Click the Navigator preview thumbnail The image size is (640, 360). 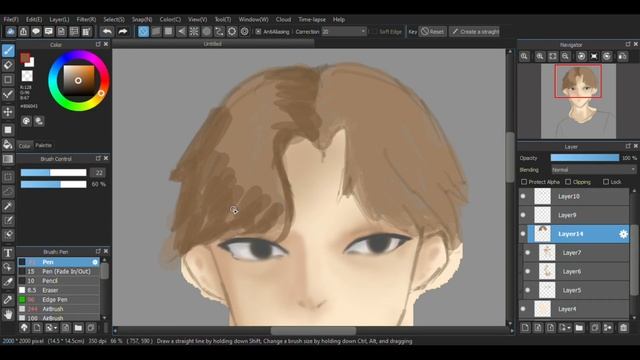tap(578, 101)
